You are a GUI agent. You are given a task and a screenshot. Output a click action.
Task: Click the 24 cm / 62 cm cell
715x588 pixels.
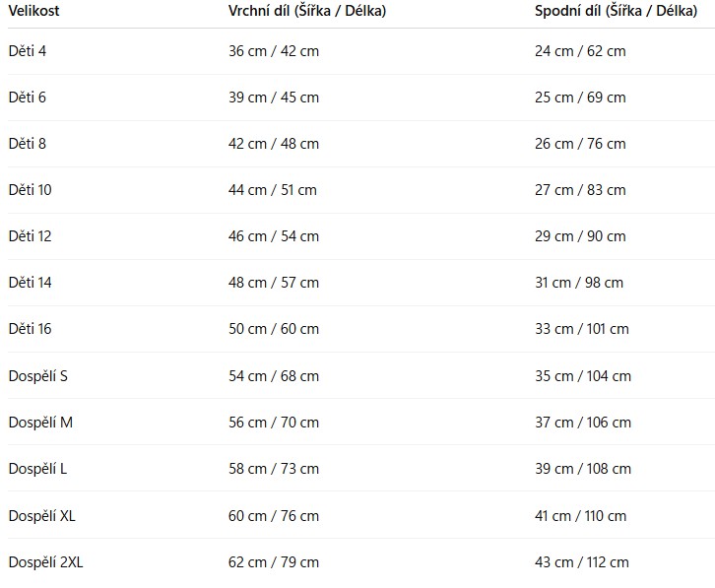[580, 51]
